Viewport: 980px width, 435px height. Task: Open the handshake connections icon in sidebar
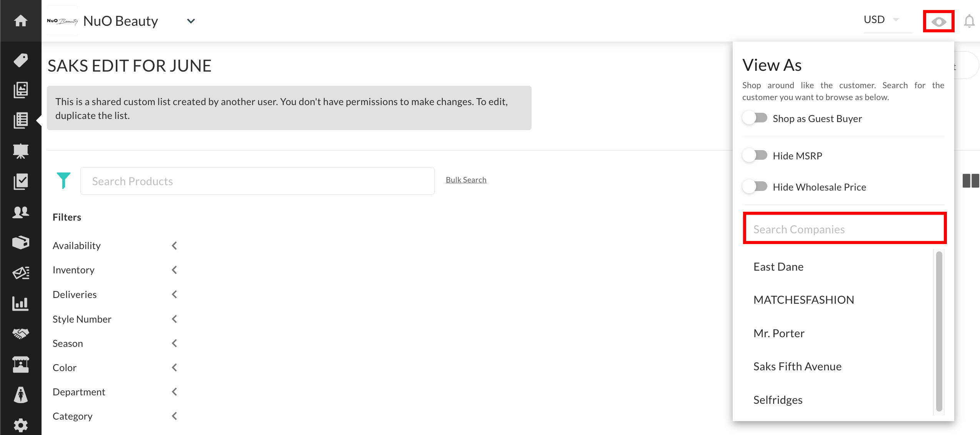[21, 333]
